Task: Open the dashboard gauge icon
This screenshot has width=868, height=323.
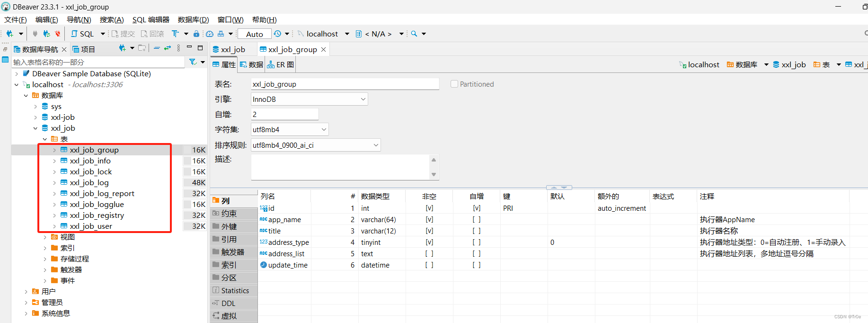Action: pyautogui.click(x=210, y=34)
